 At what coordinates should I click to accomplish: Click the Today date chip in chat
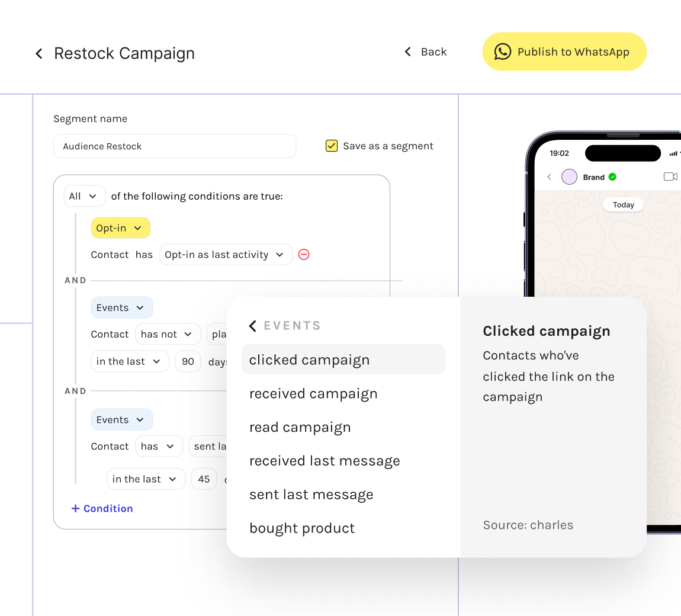[x=623, y=204]
